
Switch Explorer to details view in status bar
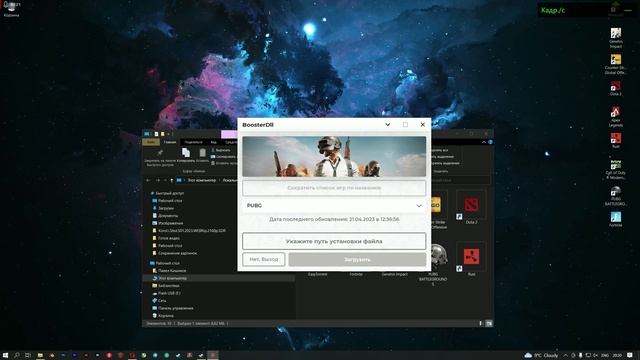480,323
